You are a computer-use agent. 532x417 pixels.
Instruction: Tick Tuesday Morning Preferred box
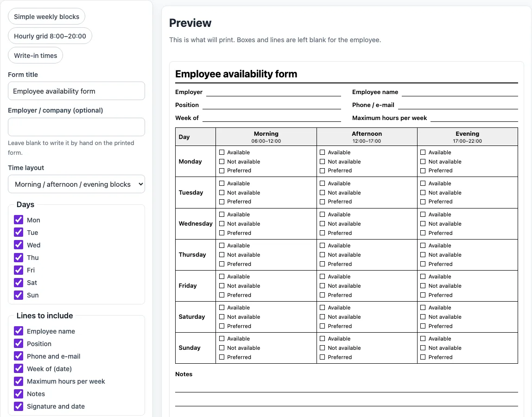tap(222, 202)
